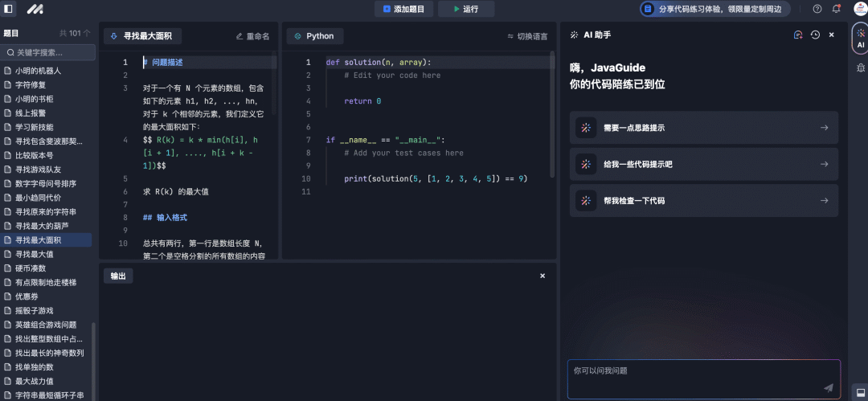This screenshot has width=868, height=401.
Task: Open the AI chat history clock icon
Action: 815,35
